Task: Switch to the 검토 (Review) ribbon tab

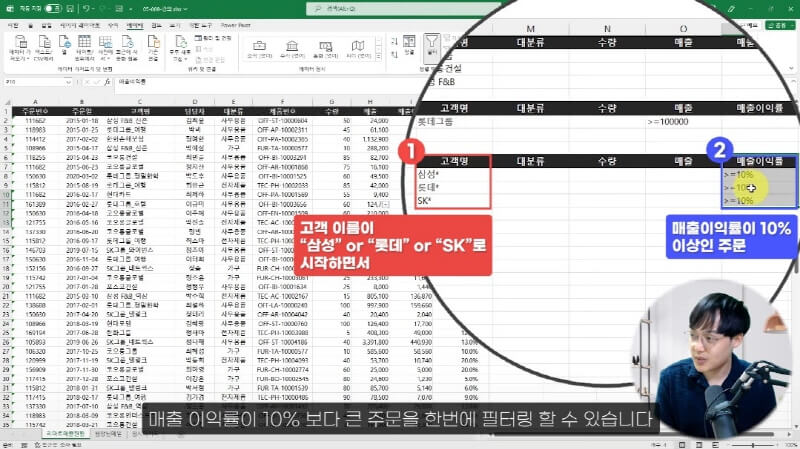Action: (156, 25)
